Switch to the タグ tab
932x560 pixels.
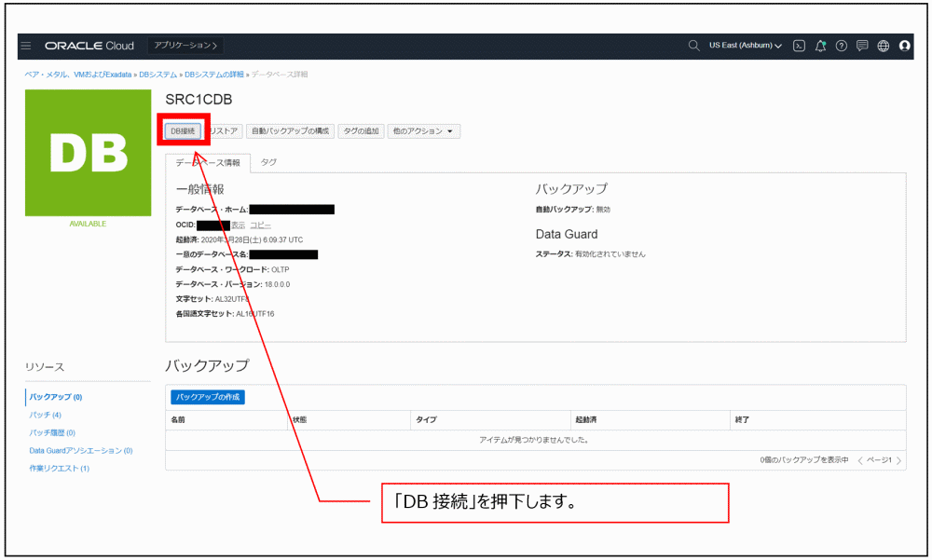coord(268,162)
